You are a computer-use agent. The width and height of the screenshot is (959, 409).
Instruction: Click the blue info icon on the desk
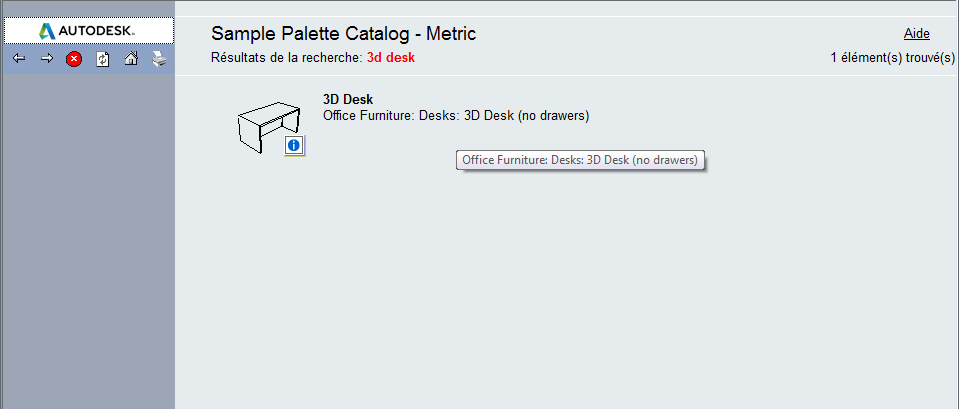[293, 146]
